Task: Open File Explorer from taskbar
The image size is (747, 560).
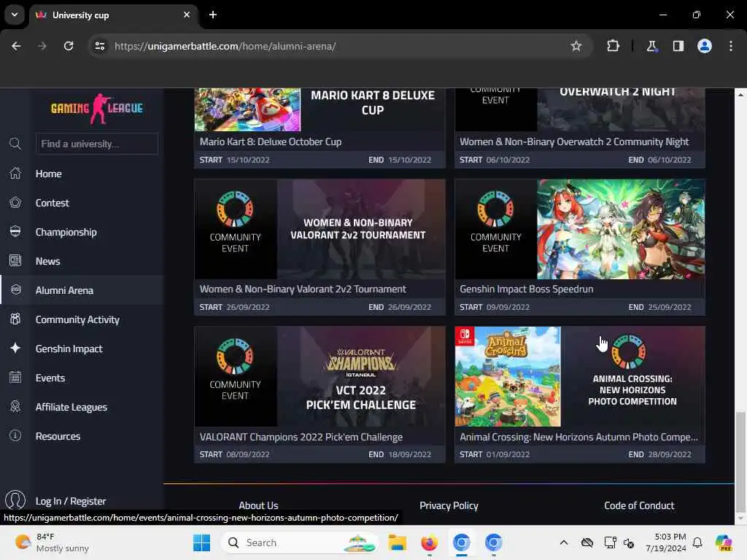Action: point(397,542)
